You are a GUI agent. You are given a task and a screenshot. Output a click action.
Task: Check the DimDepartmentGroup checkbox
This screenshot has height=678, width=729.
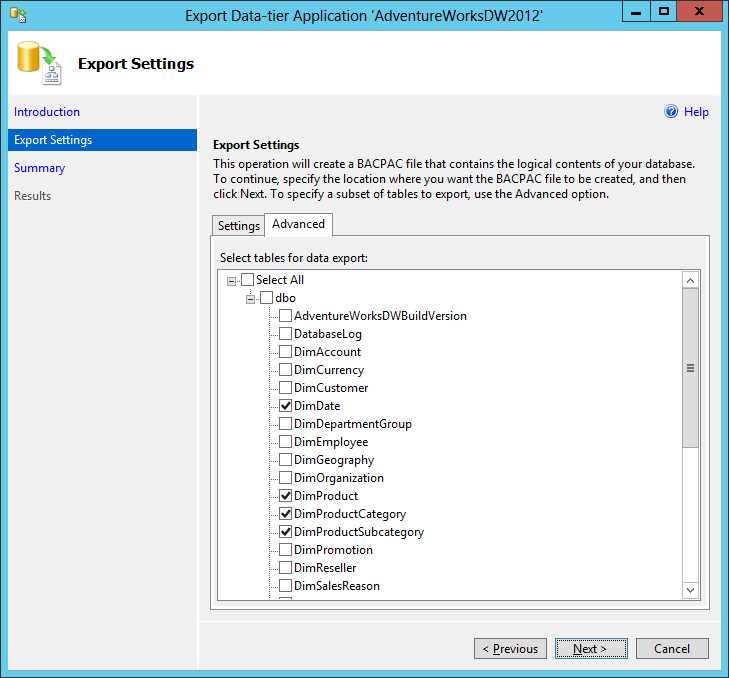tap(285, 424)
